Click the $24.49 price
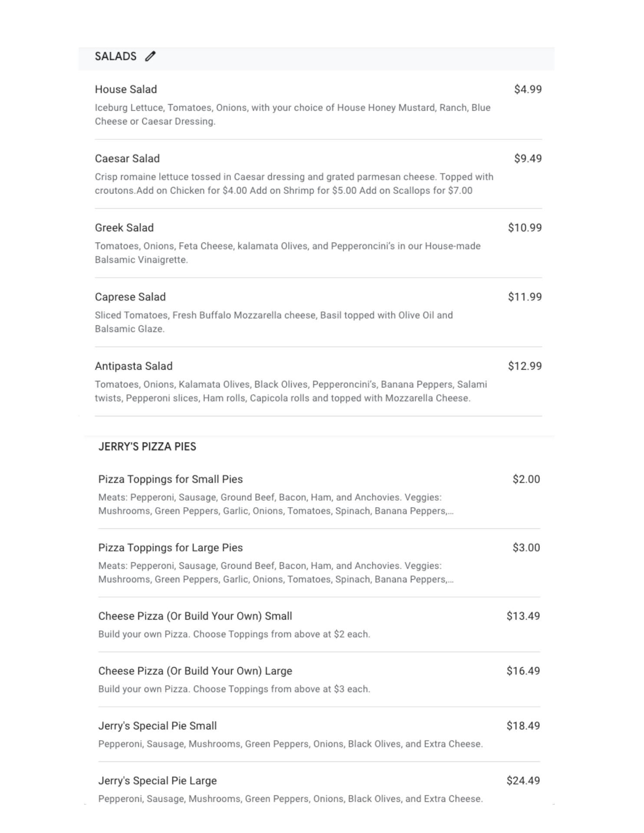The height and width of the screenshot is (833, 644). pos(523,781)
